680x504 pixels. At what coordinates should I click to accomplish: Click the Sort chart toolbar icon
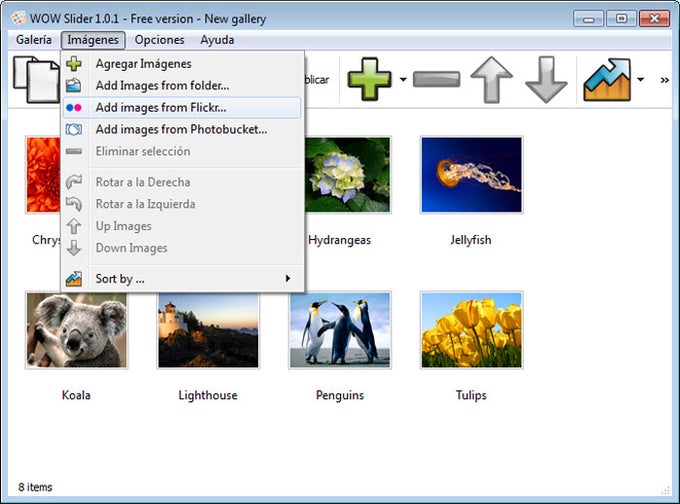(607, 80)
